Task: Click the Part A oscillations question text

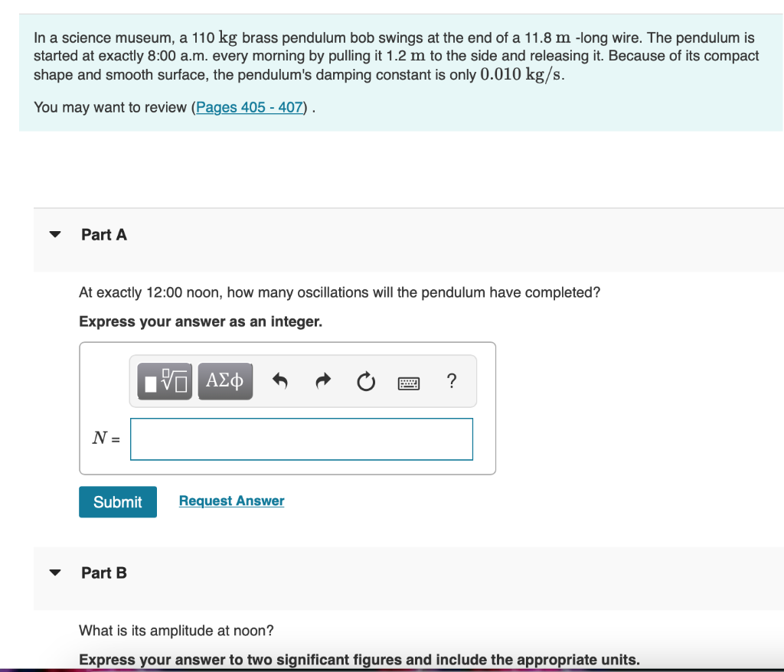Action: (x=339, y=292)
